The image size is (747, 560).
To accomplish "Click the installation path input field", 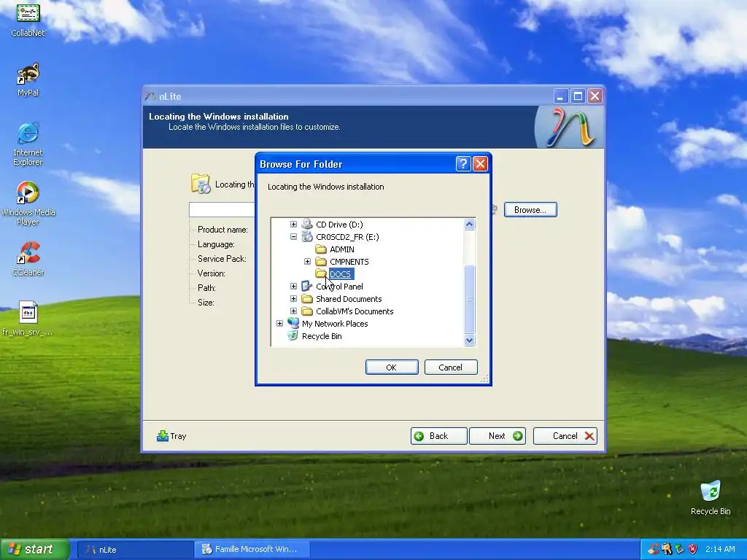I will point(222,209).
